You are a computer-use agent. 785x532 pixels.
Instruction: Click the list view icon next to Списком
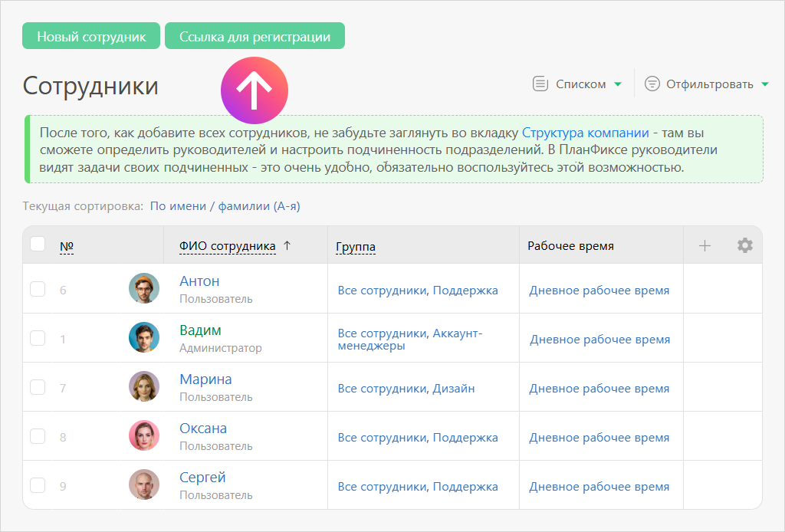pyautogui.click(x=540, y=84)
